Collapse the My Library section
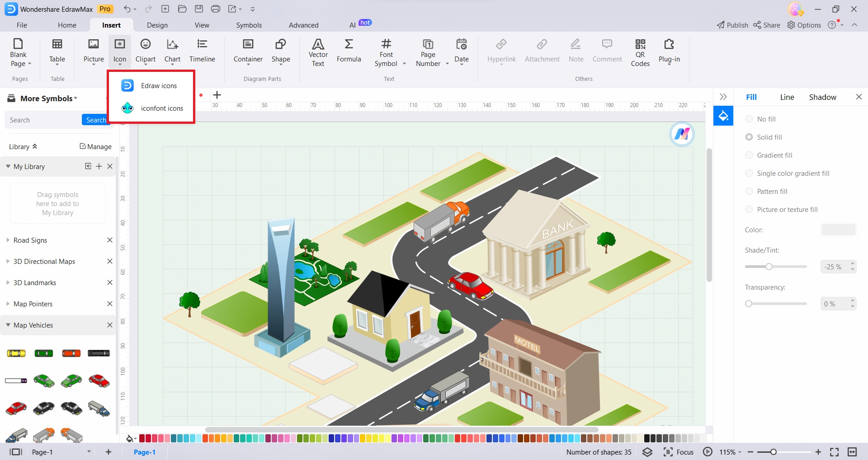Viewport: 868px width, 460px height. click(x=8, y=166)
